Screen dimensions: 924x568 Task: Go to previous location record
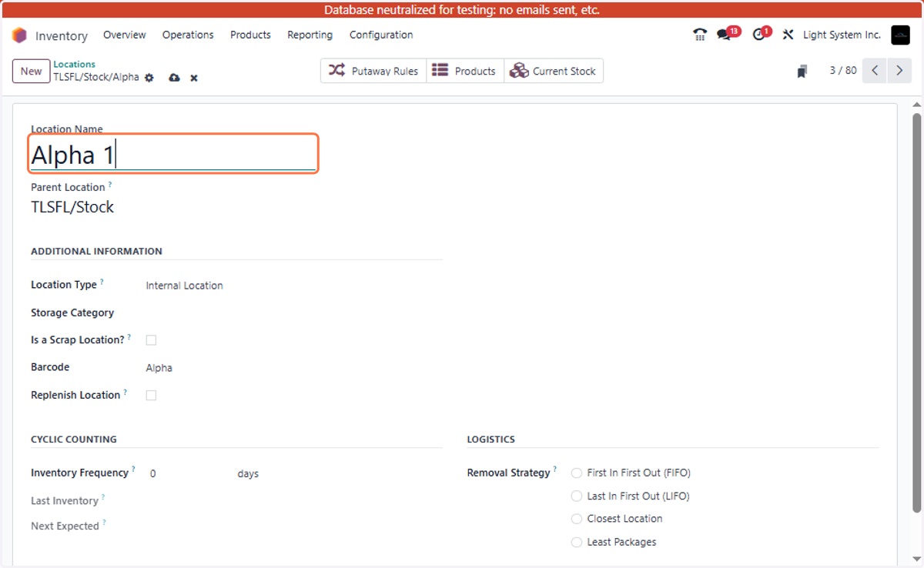875,70
